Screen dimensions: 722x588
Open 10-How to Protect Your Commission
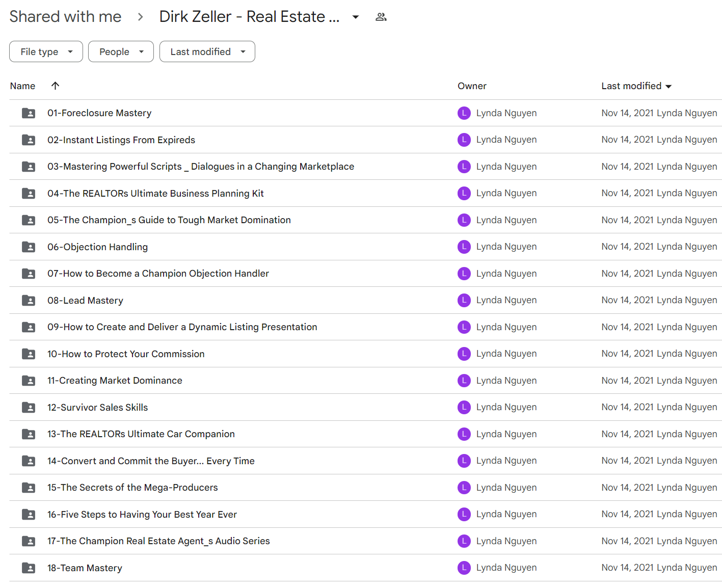tap(126, 354)
